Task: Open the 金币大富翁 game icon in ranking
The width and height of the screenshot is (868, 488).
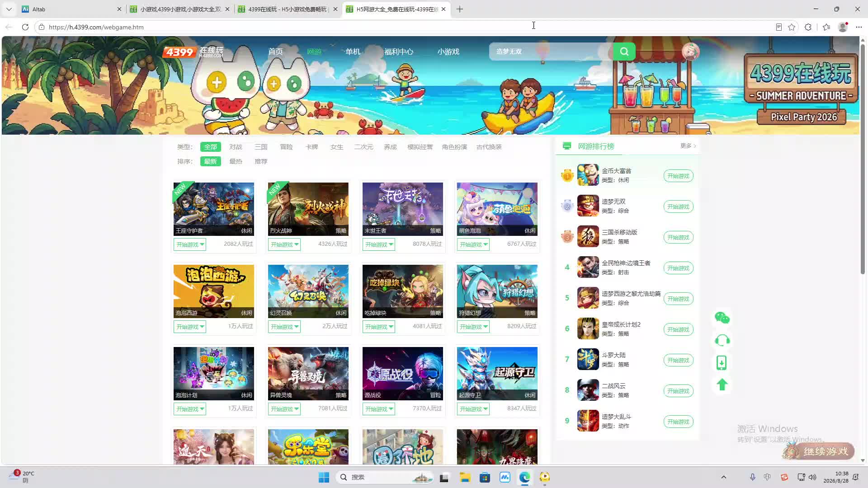Action: (x=588, y=175)
